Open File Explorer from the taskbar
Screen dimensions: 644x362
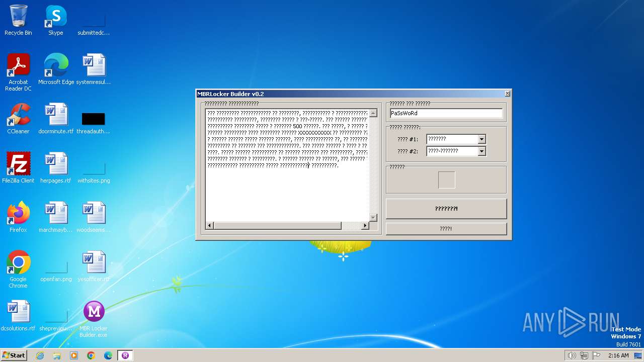tap(57, 355)
